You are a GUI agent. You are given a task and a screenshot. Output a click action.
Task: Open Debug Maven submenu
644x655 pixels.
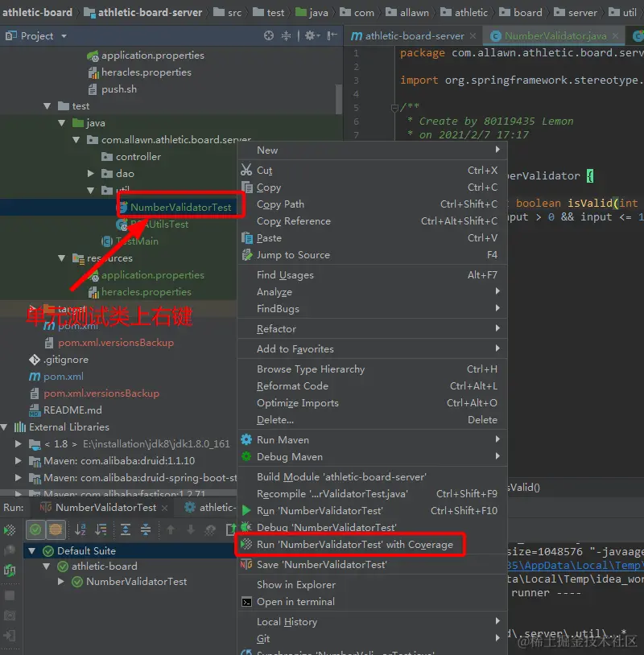[x=373, y=456]
